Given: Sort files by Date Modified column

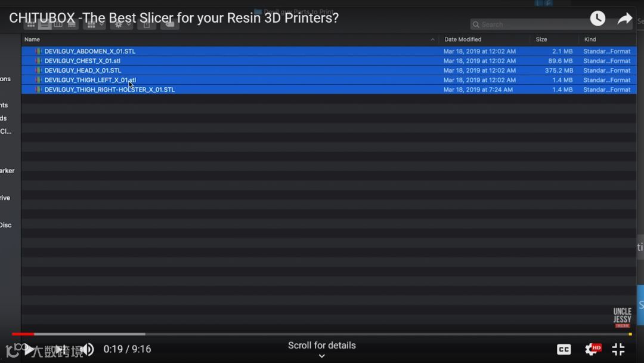Looking at the screenshot, I should [463, 39].
